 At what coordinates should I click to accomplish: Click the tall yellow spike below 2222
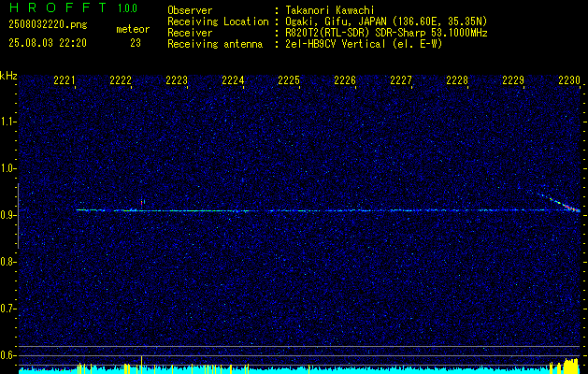point(141,365)
